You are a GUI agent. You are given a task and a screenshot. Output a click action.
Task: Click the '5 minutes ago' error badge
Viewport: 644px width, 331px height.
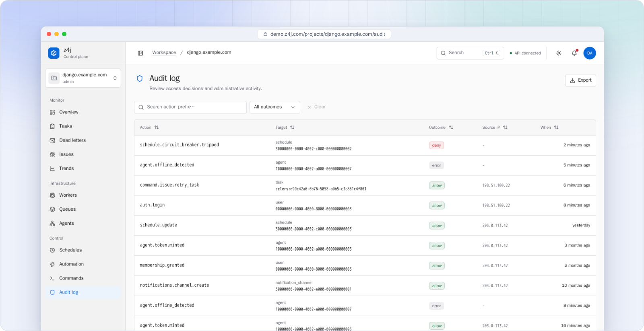pos(436,166)
